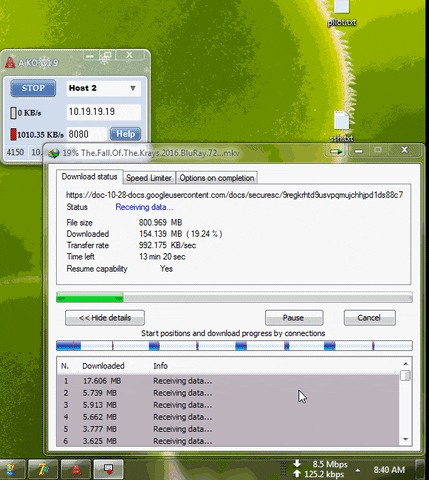The width and height of the screenshot is (429, 480).
Task: Click the network speed meter download arrow
Action: [x=297, y=464]
